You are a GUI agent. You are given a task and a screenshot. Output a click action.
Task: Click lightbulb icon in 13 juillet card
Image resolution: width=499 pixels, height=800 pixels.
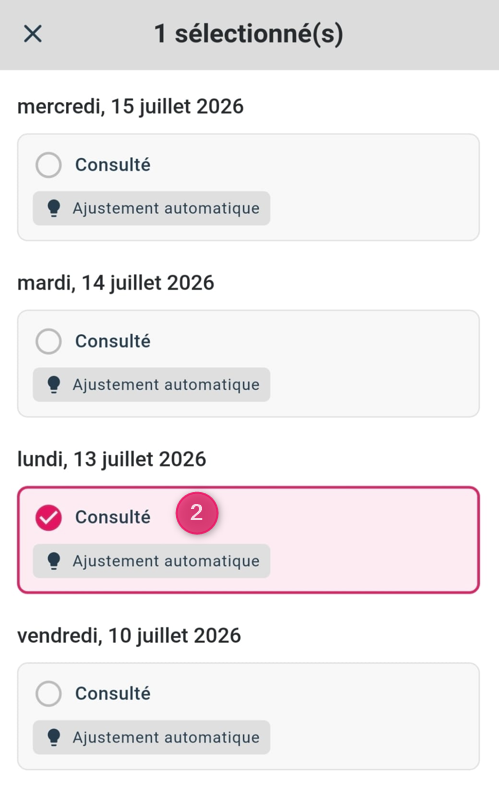(x=54, y=561)
